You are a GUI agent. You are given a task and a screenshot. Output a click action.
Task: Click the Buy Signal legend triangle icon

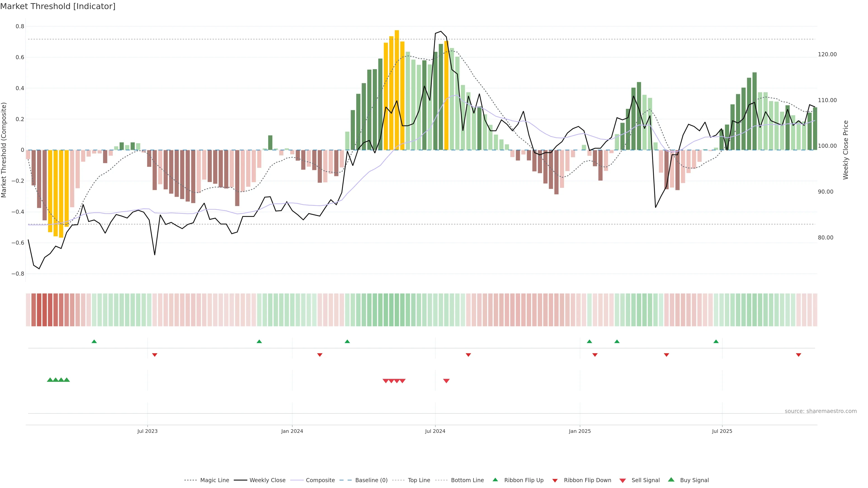[671, 480]
